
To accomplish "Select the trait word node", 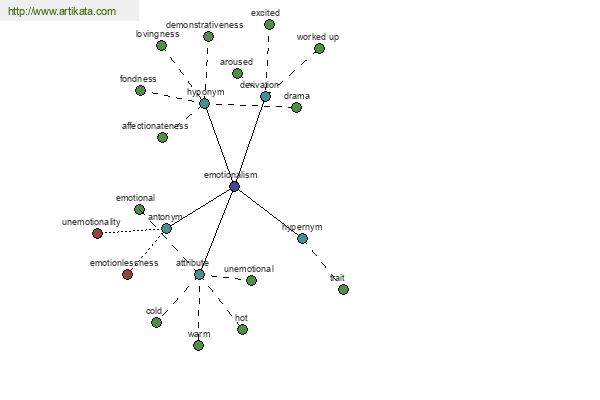I will pos(344,289).
